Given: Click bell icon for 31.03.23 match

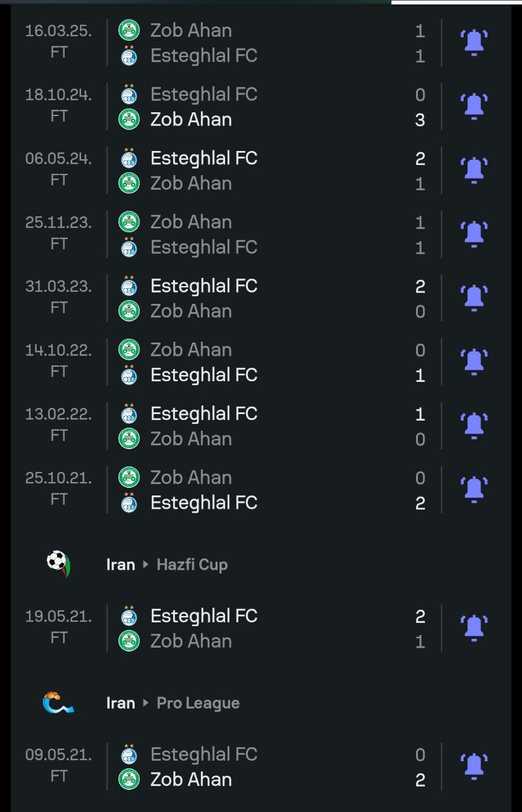Looking at the screenshot, I should coord(474,298).
